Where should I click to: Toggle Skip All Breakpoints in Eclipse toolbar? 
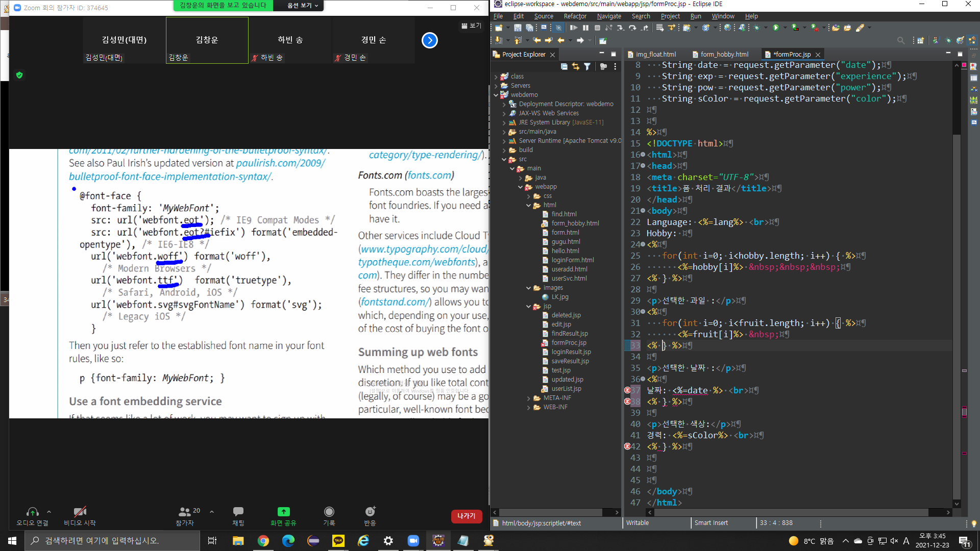pos(558,28)
